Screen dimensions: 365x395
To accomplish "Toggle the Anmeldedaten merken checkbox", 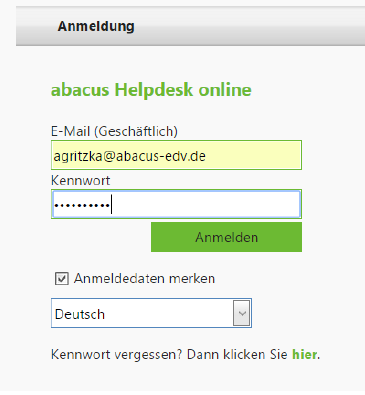I will (62, 278).
